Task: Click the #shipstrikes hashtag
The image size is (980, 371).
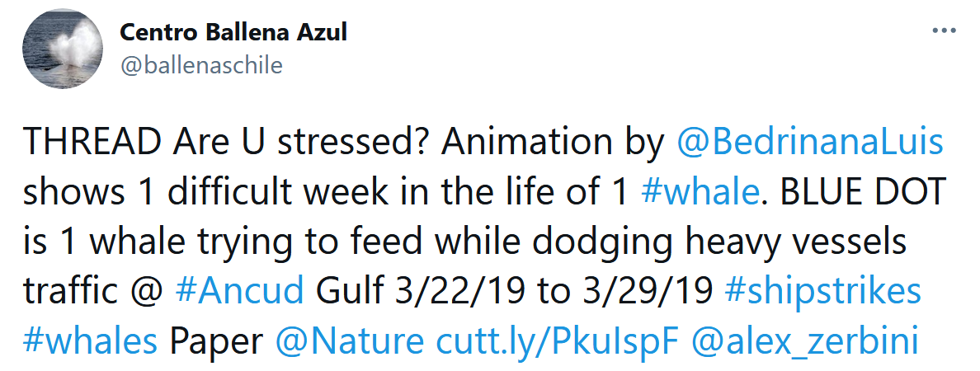Action: pyautogui.click(x=822, y=290)
